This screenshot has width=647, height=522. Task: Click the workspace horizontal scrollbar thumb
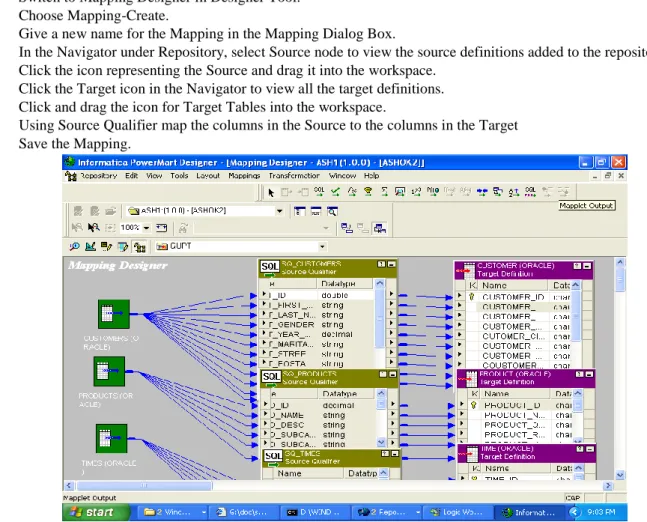tap(144, 486)
